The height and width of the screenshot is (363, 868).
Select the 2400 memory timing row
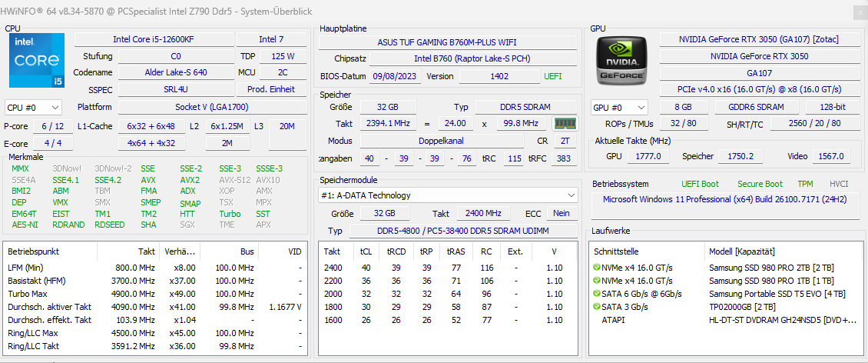[x=448, y=268]
